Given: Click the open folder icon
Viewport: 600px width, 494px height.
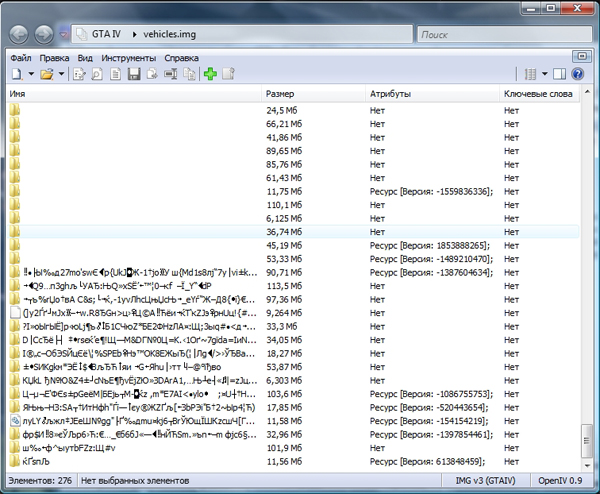Looking at the screenshot, I should [x=48, y=74].
